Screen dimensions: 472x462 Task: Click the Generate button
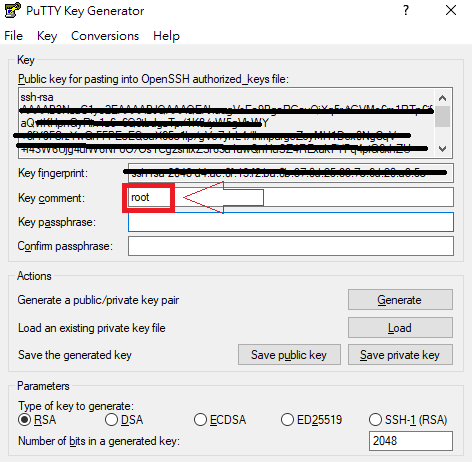coord(400,300)
